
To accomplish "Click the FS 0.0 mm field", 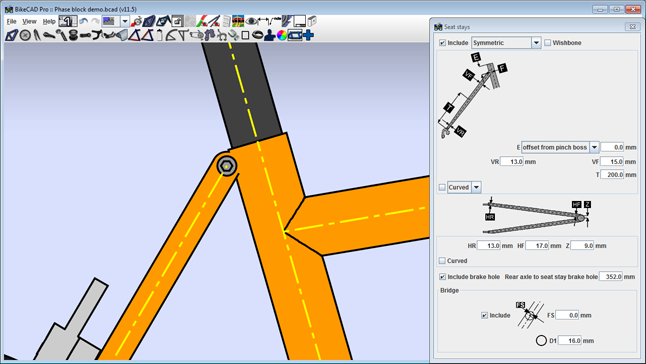I will tap(567, 315).
